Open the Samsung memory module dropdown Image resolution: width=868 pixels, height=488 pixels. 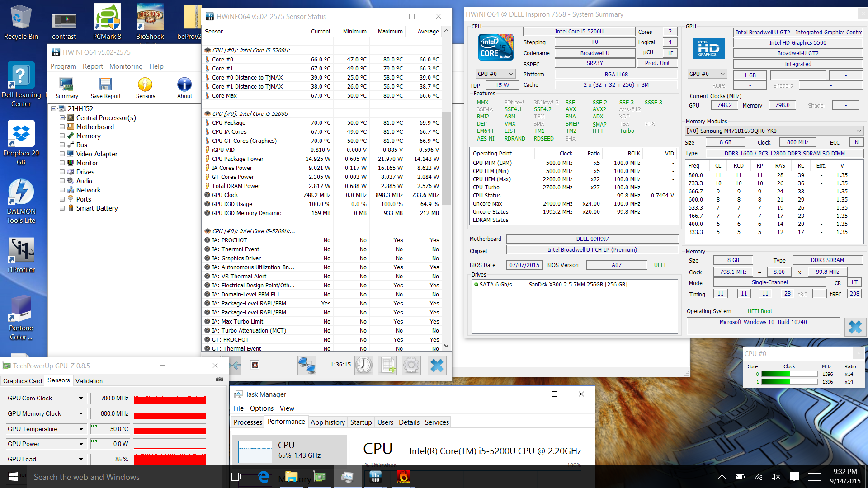pyautogui.click(x=774, y=131)
